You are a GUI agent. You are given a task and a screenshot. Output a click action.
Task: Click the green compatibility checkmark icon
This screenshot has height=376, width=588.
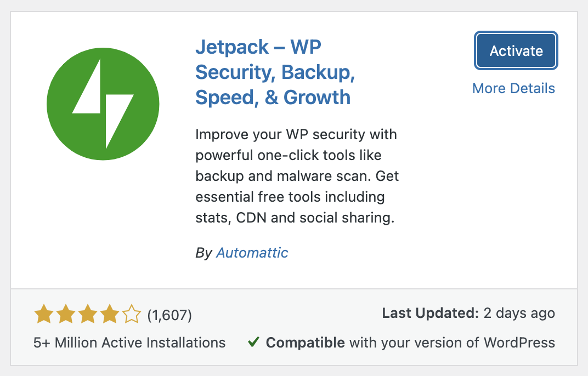[253, 343]
